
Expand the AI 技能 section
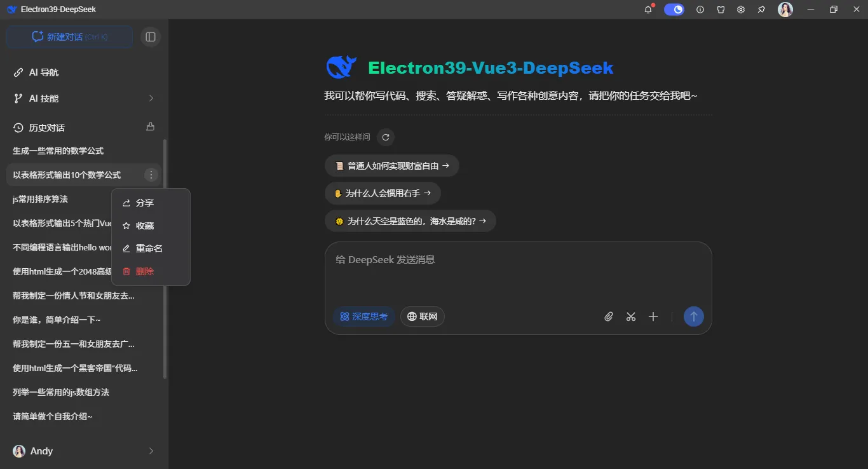[83, 99]
